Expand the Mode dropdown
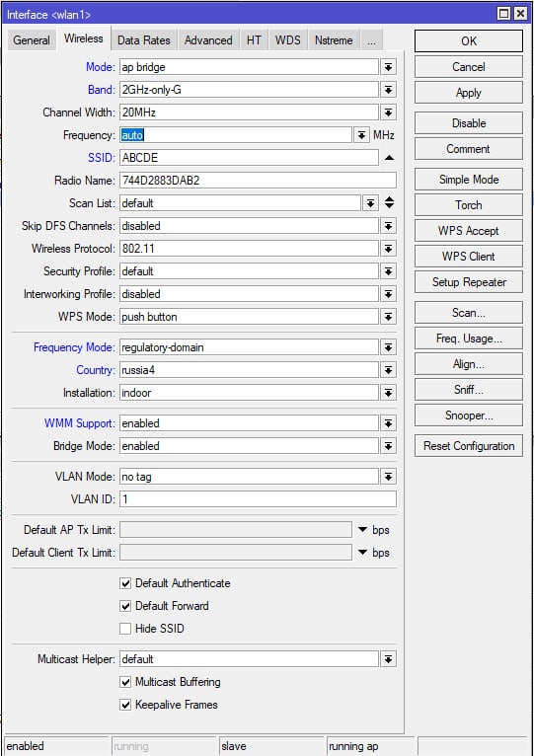This screenshot has width=534, height=756. coord(388,67)
